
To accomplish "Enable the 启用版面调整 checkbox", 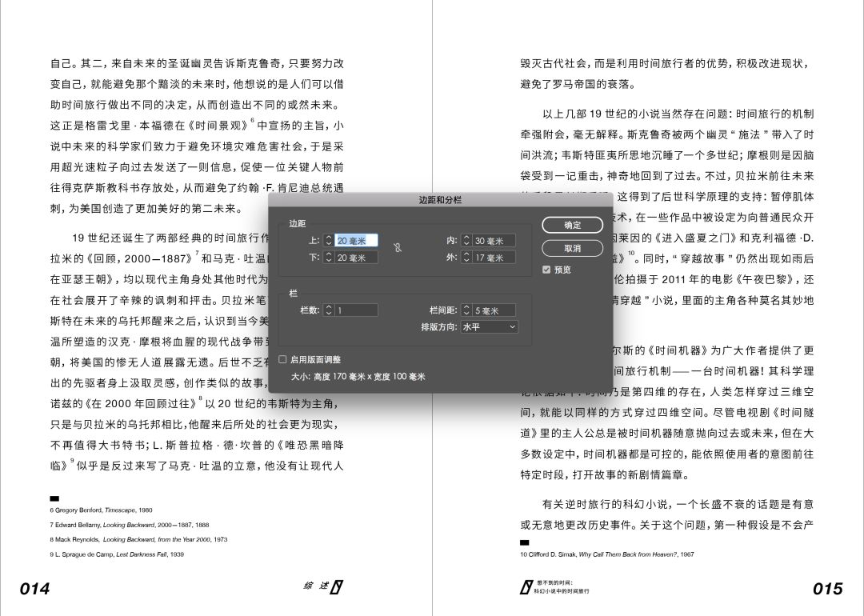I will pos(282,359).
